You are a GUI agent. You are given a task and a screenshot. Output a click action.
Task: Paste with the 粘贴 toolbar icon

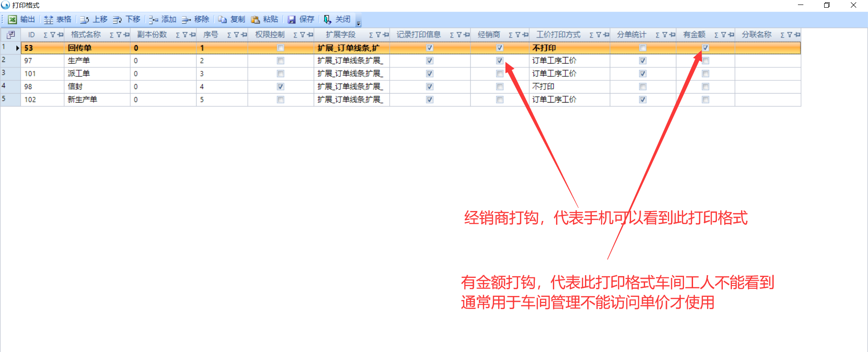(x=255, y=19)
